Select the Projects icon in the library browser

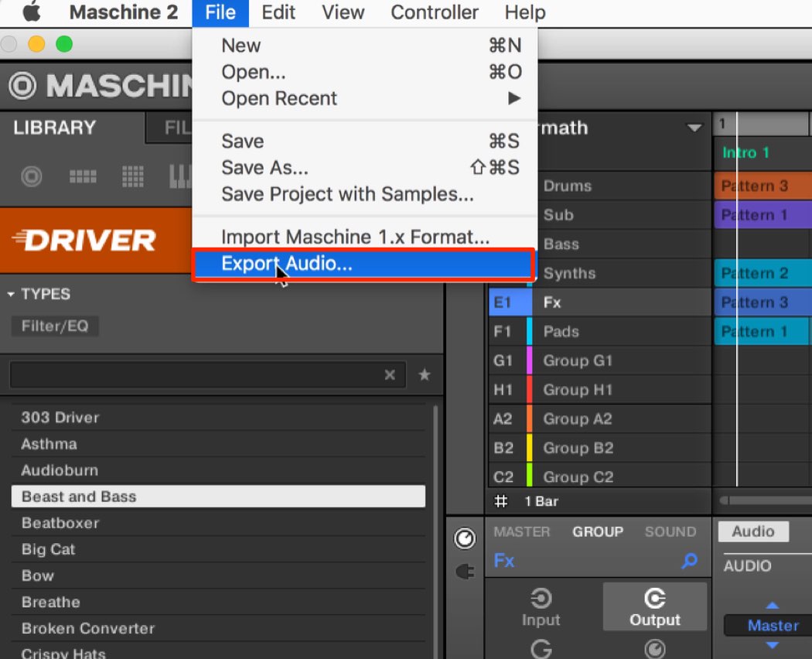[32, 176]
